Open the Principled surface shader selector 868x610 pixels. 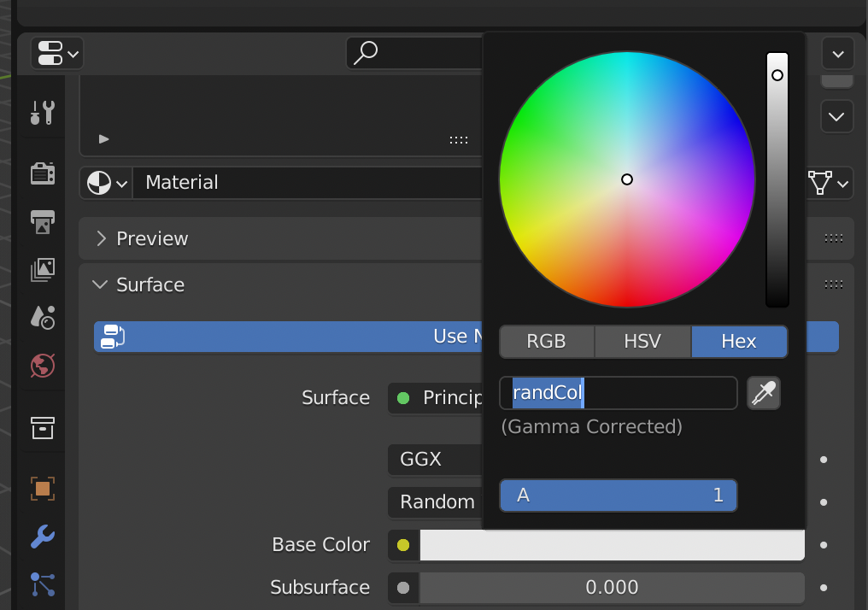coord(436,397)
